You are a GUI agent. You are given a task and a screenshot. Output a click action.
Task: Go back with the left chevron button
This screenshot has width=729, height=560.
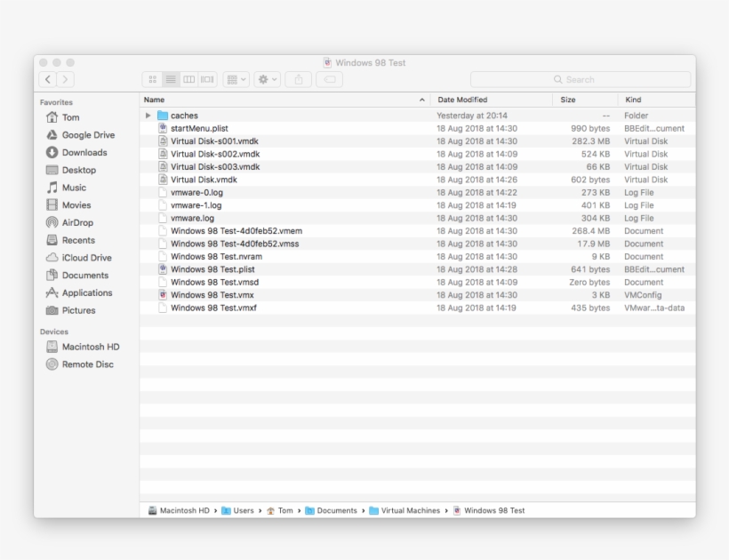click(48, 79)
